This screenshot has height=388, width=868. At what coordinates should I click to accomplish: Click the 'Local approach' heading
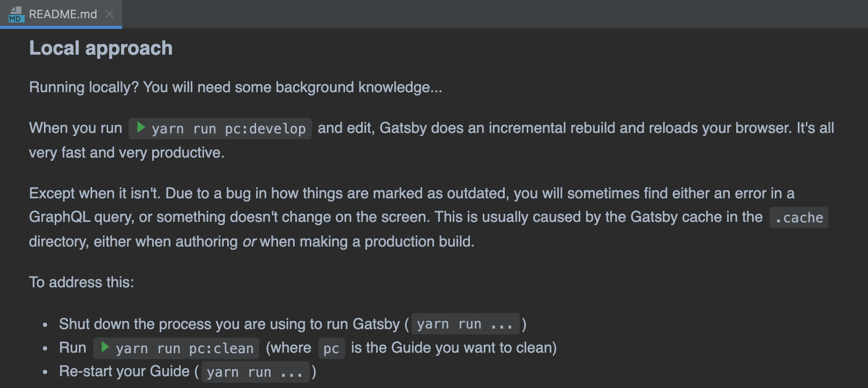[101, 48]
